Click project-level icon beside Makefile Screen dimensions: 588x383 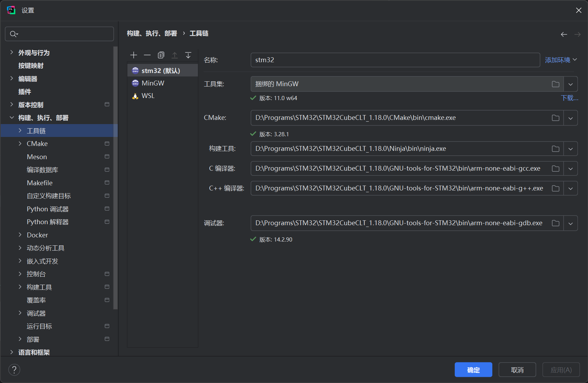point(107,182)
